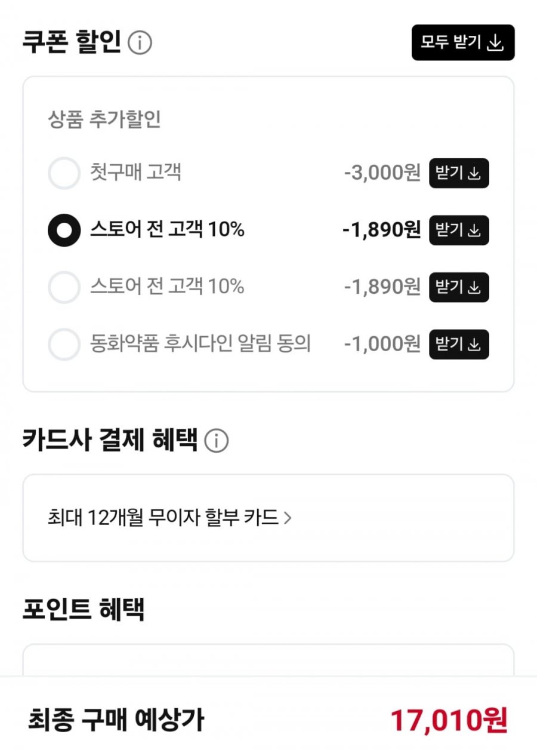Tap the -1,000원 discount amount

coord(382,344)
